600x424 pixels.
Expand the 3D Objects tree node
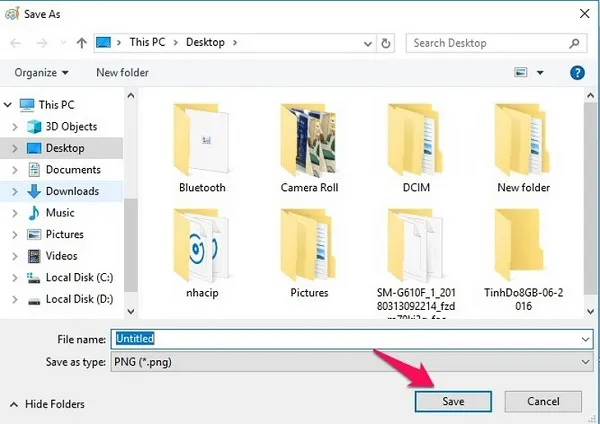pyautogui.click(x=14, y=127)
